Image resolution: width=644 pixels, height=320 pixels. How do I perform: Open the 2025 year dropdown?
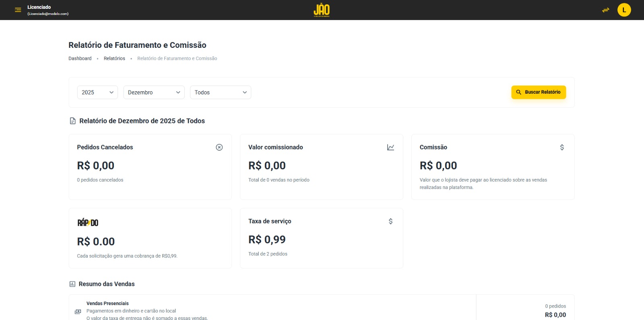tap(97, 92)
